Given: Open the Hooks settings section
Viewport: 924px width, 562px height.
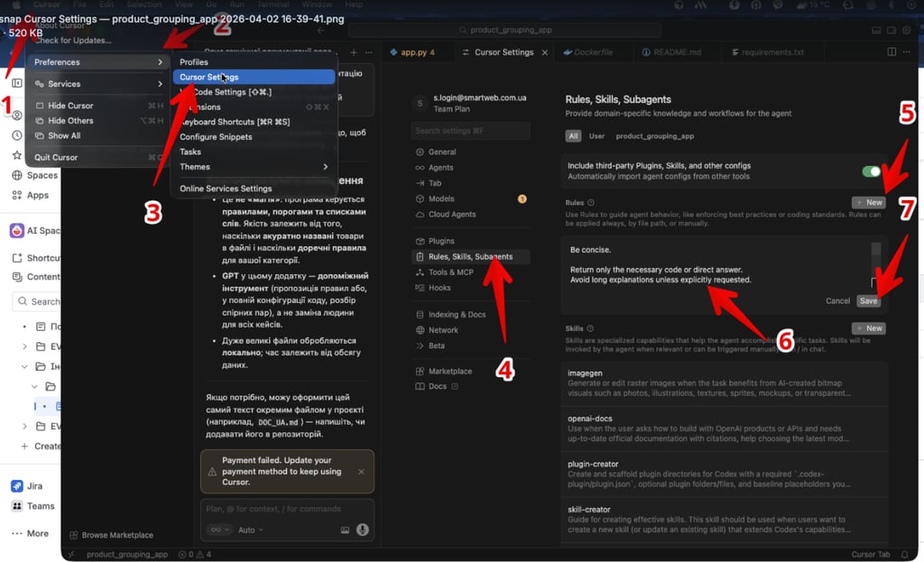Looking at the screenshot, I should coord(439,288).
